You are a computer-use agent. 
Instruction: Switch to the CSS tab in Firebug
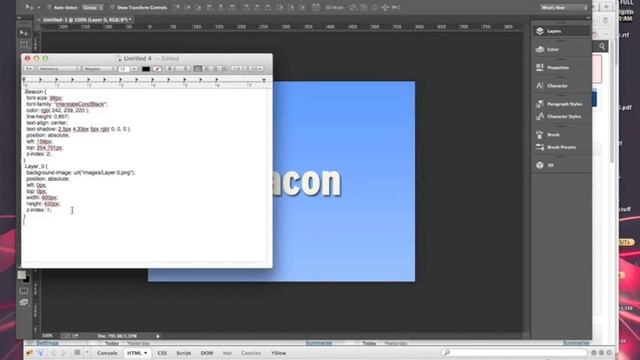pyautogui.click(x=162, y=353)
